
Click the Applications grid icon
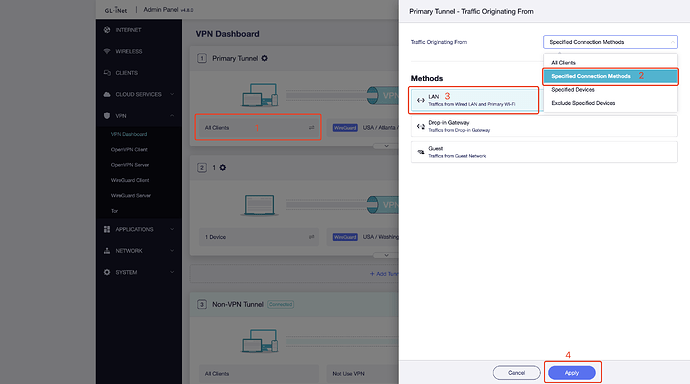(107, 229)
